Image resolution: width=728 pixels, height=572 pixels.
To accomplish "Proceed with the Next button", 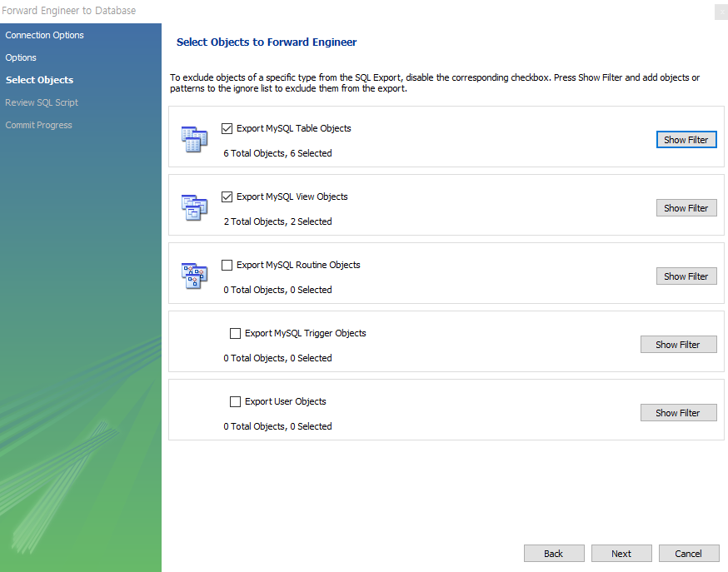I will (621, 553).
